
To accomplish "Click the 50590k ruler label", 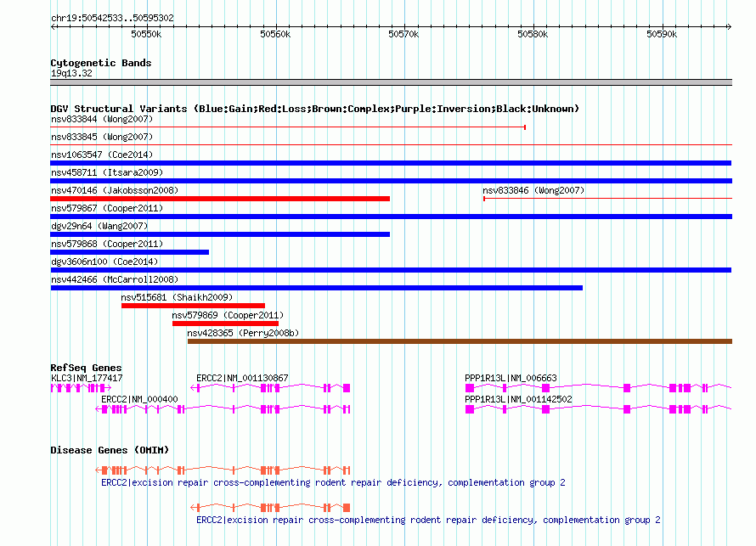I will click(662, 34).
